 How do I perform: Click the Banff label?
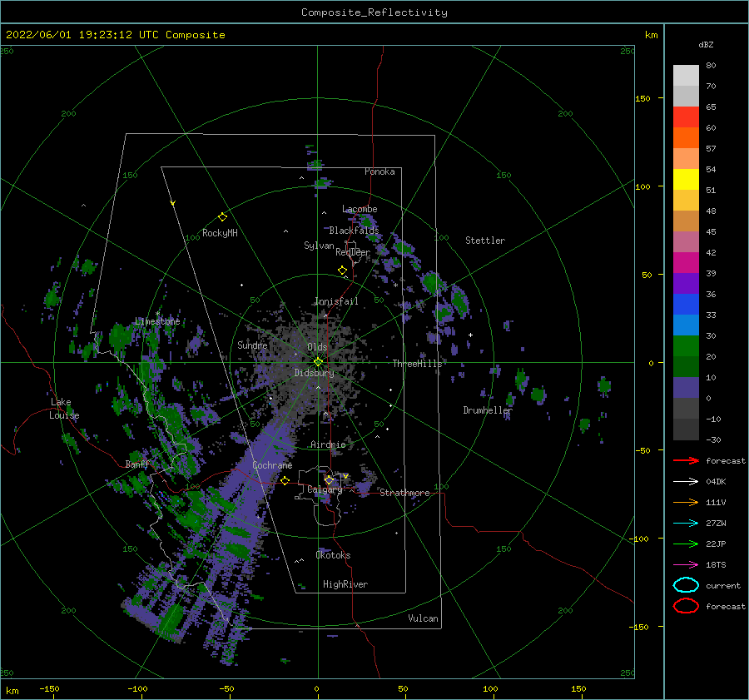pos(137,464)
